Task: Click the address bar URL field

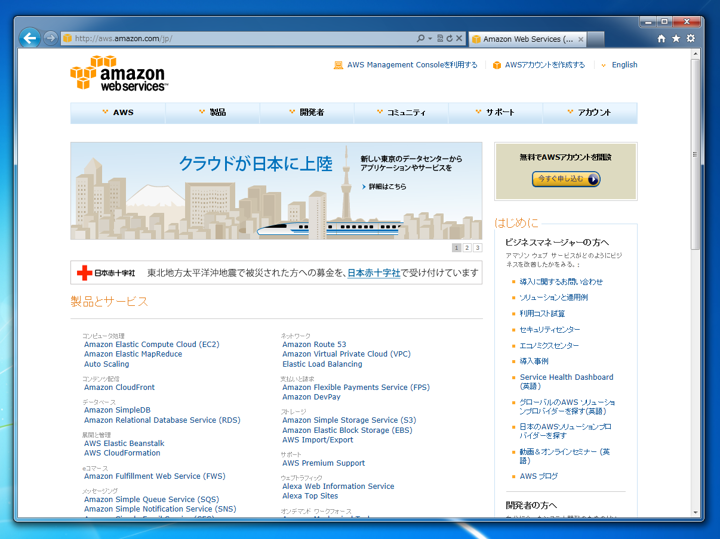Action: 239,39
